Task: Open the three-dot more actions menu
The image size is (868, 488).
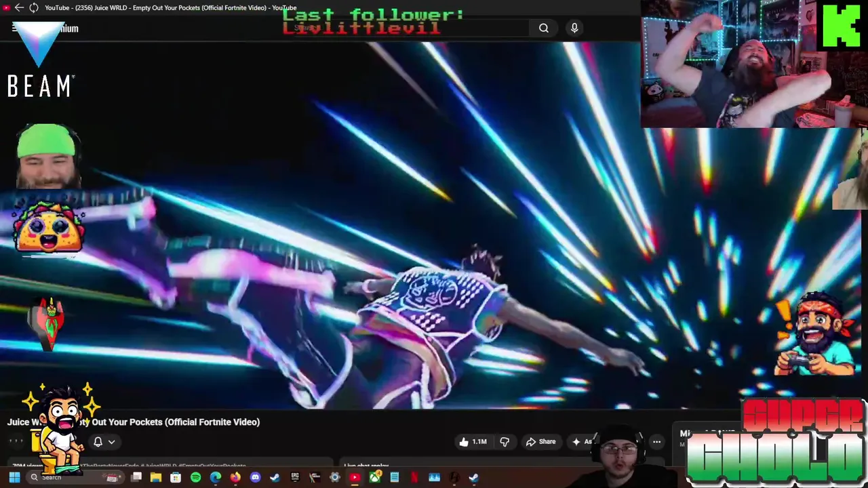Action: 656,442
